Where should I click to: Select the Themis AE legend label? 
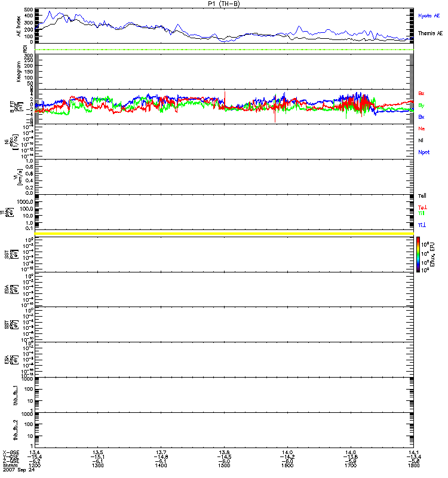click(430, 33)
